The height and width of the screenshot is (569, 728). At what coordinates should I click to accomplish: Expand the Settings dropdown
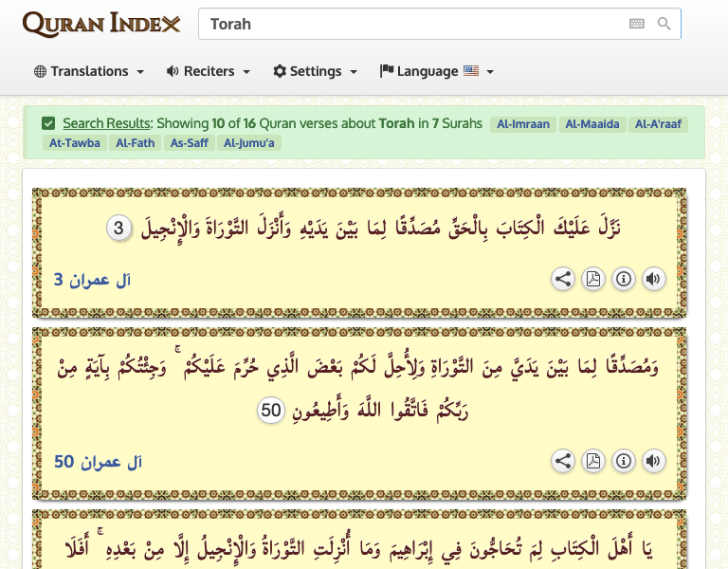315,71
